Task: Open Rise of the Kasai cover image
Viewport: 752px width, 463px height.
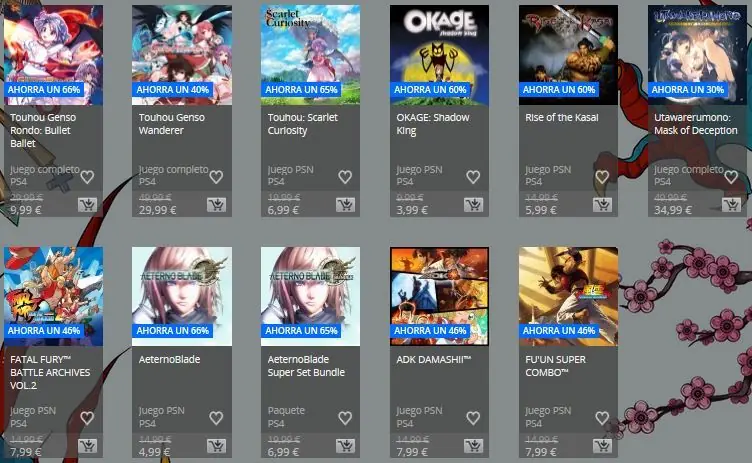Action: 568,55
